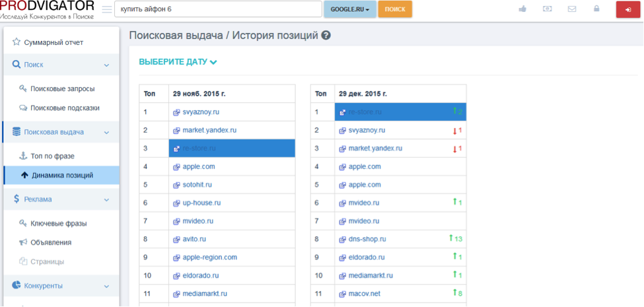Open the hamburger menu next to logo
Image resolution: width=644 pixels, height=307 pixels.
click(107, 9)
